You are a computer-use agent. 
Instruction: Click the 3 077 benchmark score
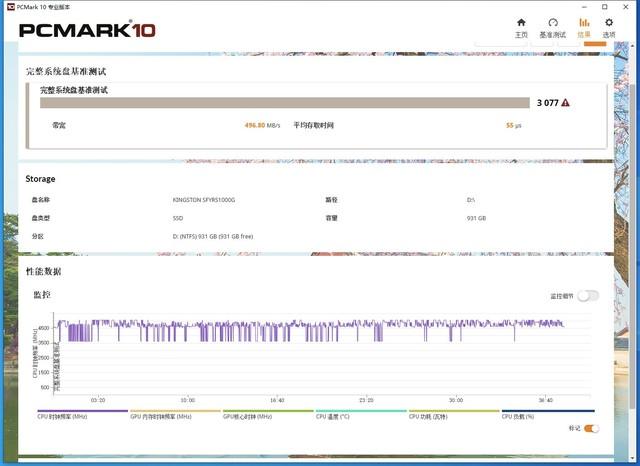coord(547,103)
